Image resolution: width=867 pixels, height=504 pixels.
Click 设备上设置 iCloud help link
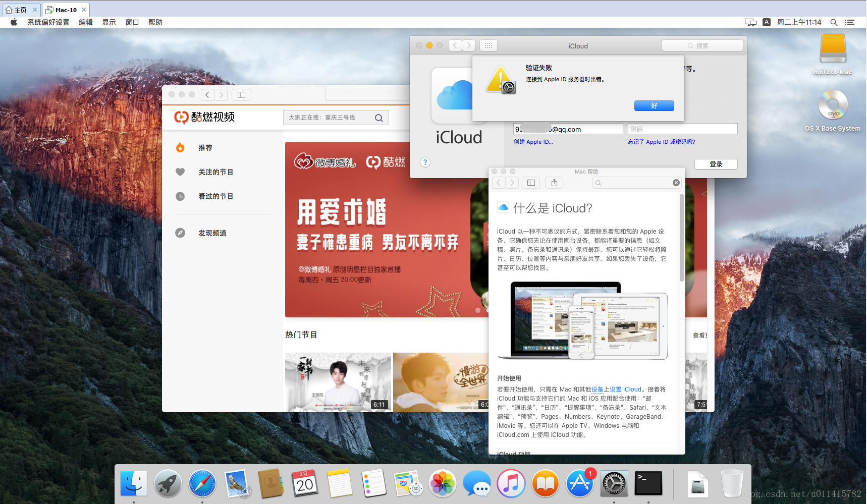click(616, 389)
